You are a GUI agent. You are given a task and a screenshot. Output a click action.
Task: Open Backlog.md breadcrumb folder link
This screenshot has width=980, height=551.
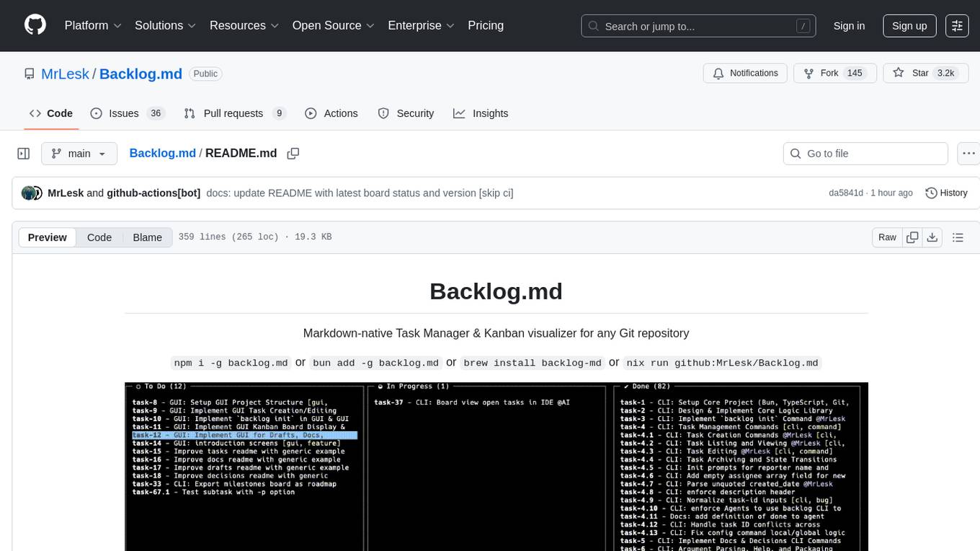(163, 153)
